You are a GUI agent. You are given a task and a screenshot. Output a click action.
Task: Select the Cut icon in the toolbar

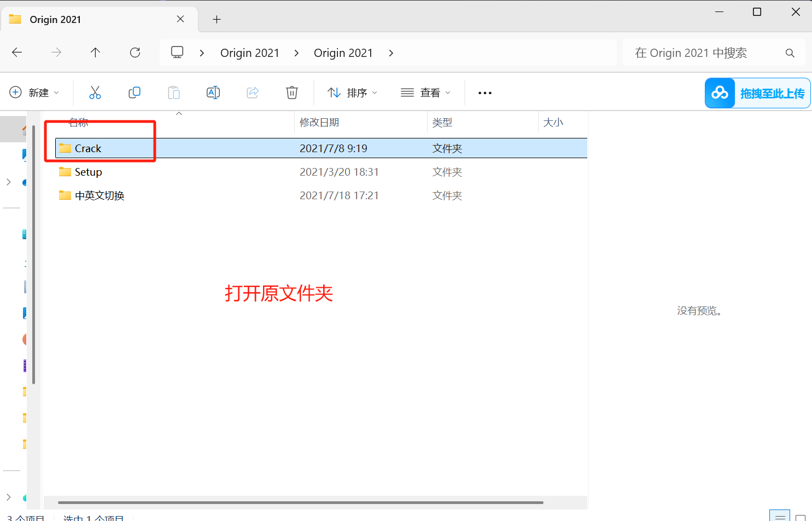point(95,92)
